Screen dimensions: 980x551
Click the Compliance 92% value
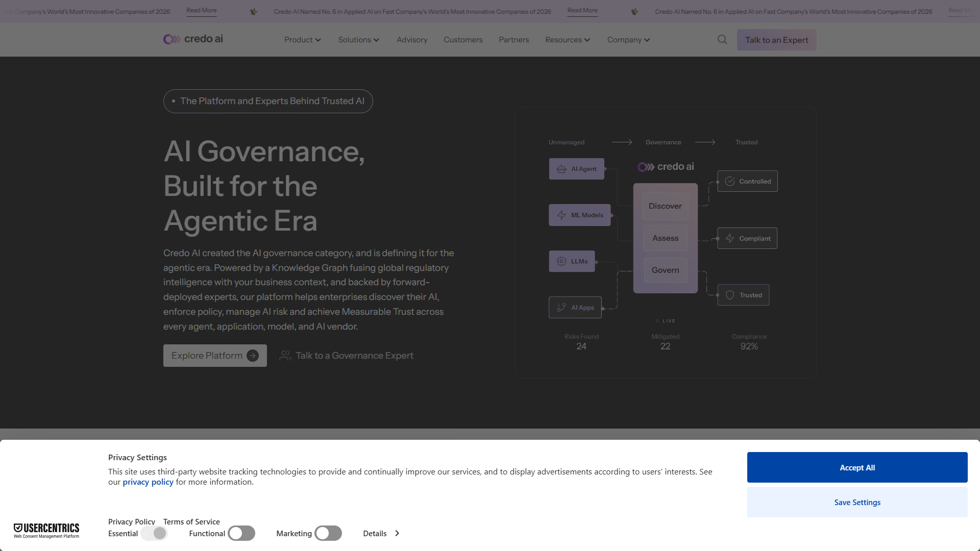click(749, 346)
